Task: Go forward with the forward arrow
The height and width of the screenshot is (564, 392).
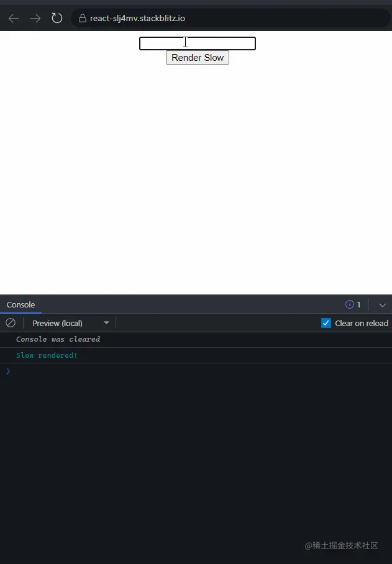Action: click(35, 19)
